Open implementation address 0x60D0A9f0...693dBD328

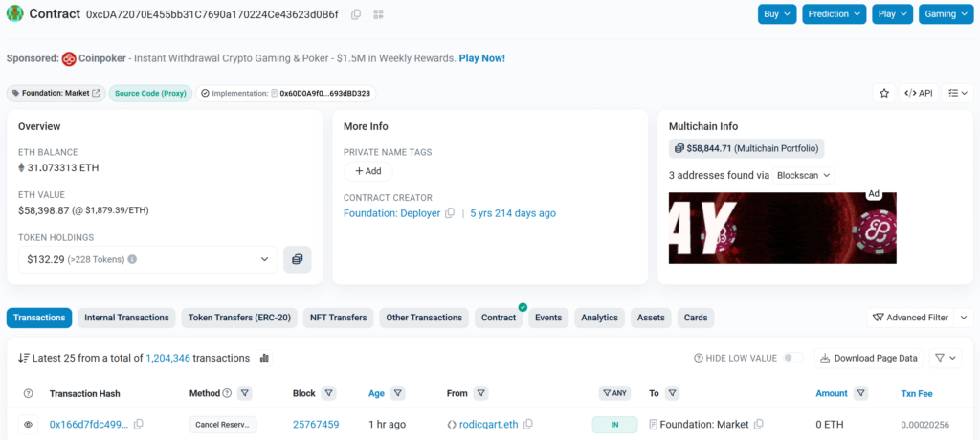[x=324, y=93]
